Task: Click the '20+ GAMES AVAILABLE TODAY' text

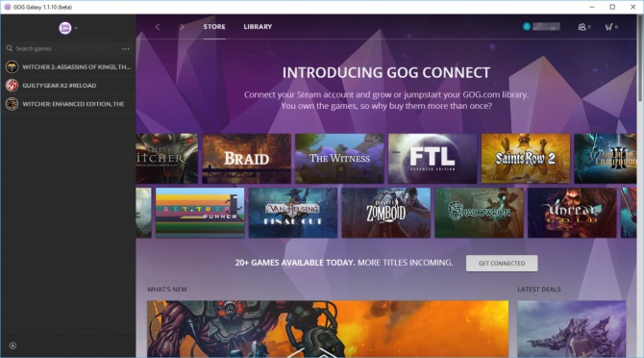Action: [294, 263]
